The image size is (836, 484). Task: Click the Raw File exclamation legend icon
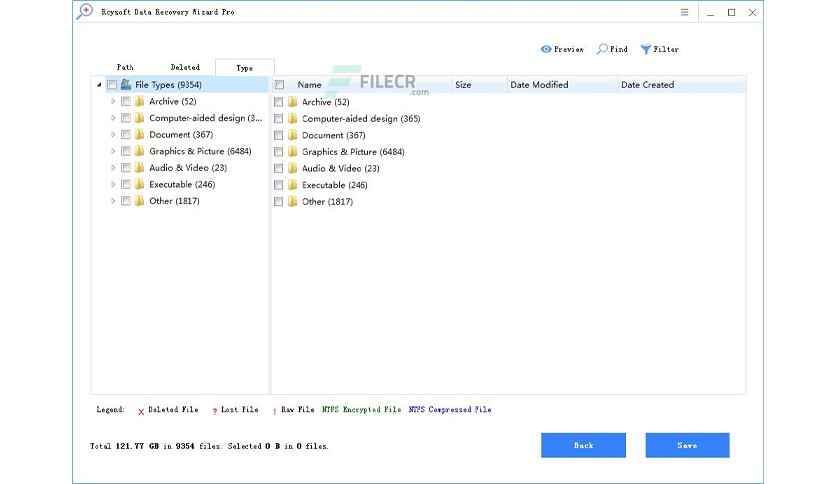click(275, 411)
